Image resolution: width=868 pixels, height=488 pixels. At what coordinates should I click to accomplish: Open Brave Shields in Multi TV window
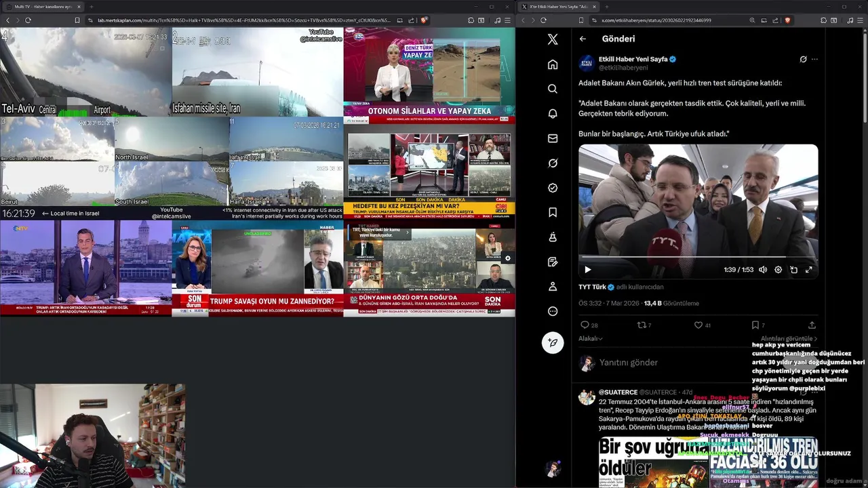coord(425,20)
